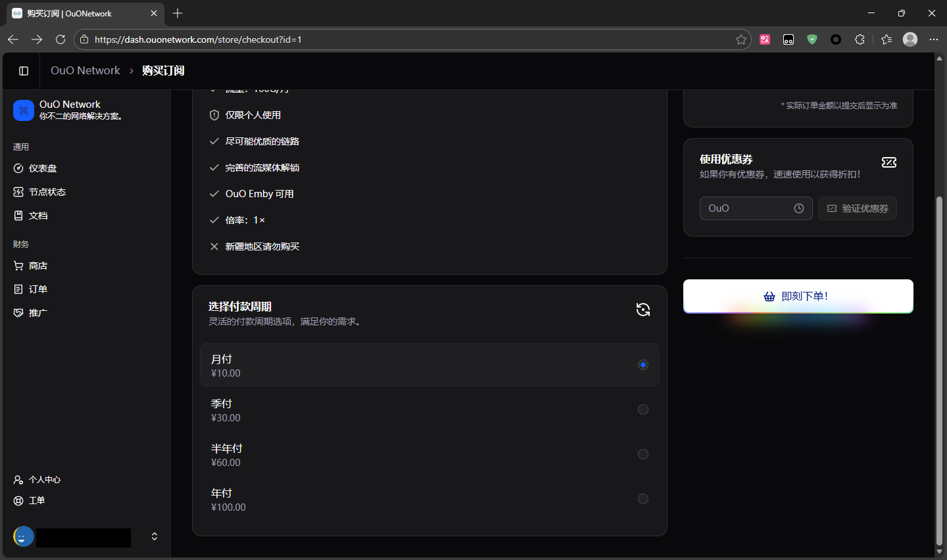Click the 验证优惠券 verify coupon button
The height and width of the screenshot is (560, 947).
coord(857,208)
